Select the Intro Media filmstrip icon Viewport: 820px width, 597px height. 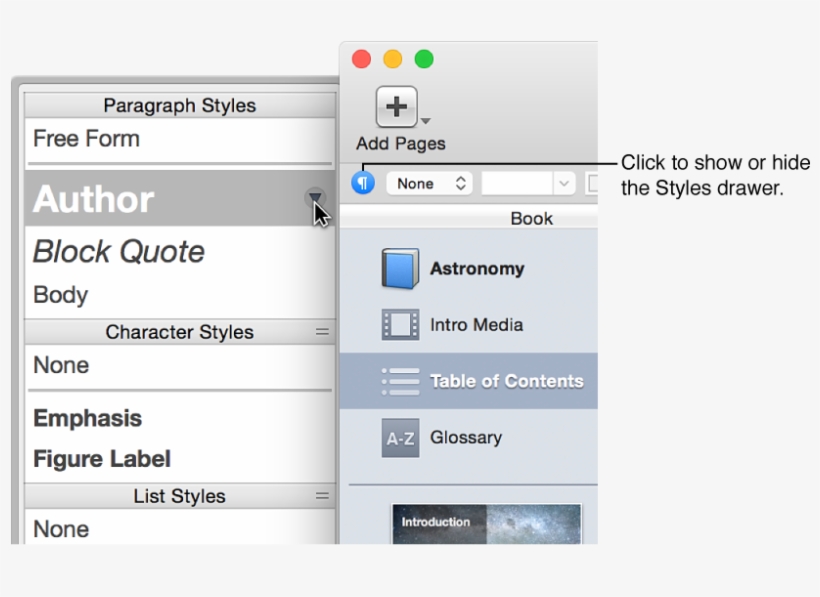click(x=399, y=324)
